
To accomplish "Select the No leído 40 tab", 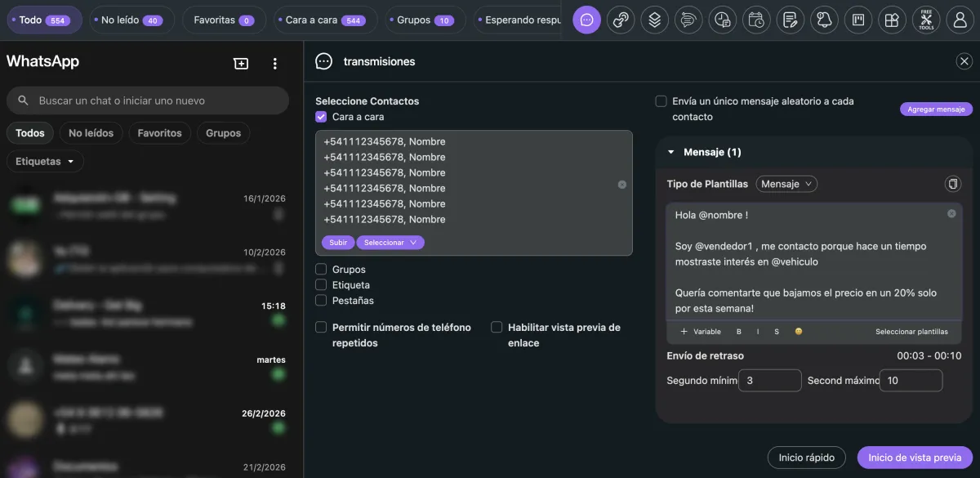I will [x=131, y=20].
